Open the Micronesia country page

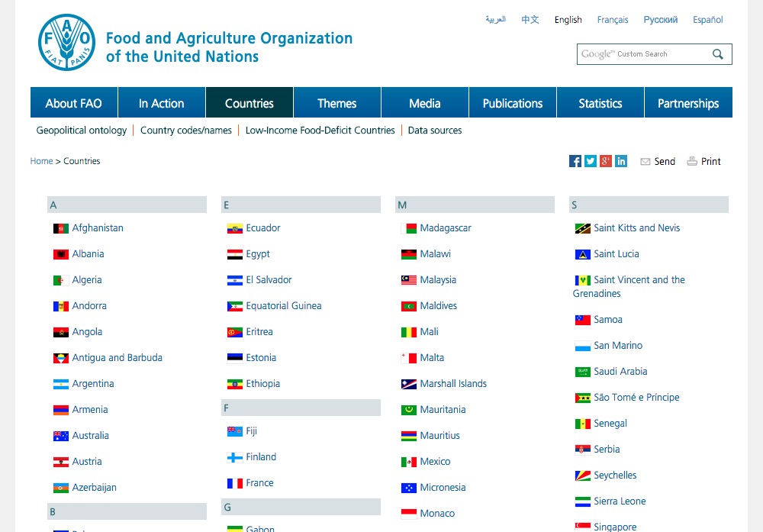pyautogui.click(x=443, y=488)
